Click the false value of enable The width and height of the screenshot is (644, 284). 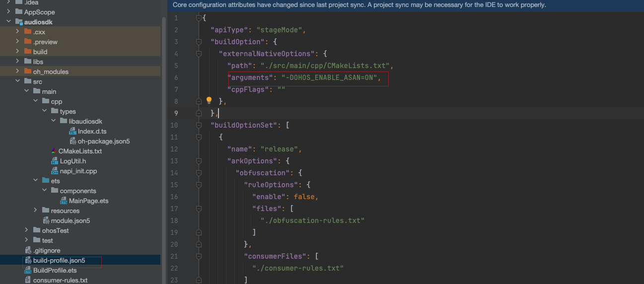pyautogui.click(x=304, y=197)
